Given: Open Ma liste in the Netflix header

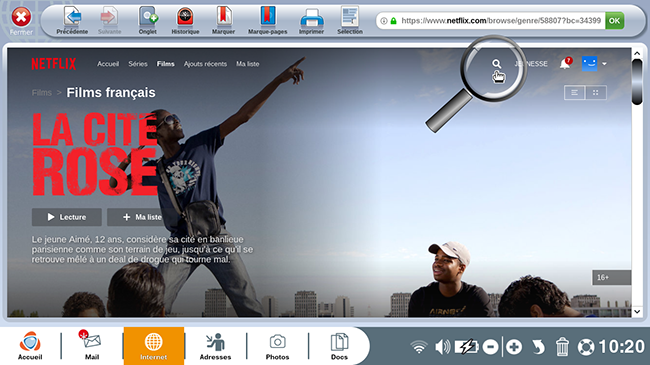Looking at the screenshot, I should pos(247,64).
